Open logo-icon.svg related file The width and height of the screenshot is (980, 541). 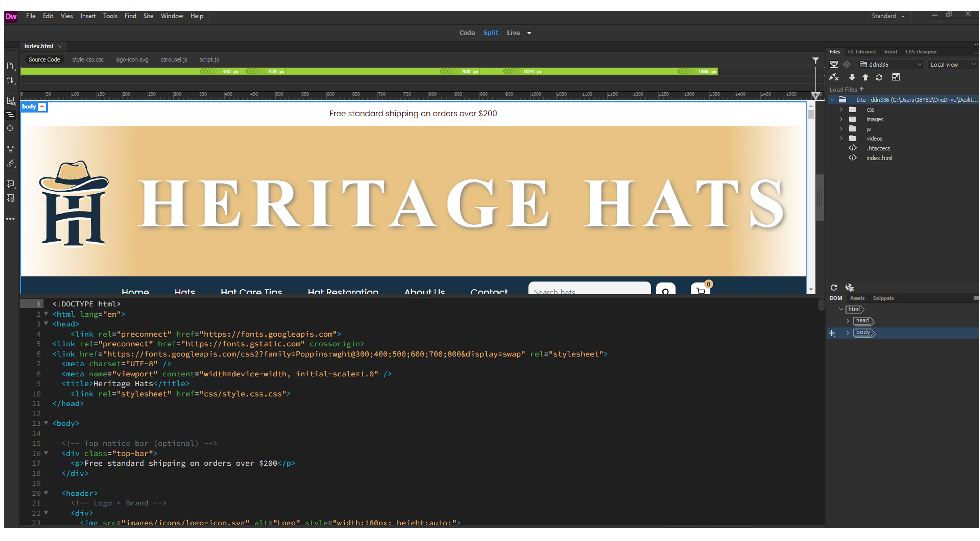[x=132, y=60]
